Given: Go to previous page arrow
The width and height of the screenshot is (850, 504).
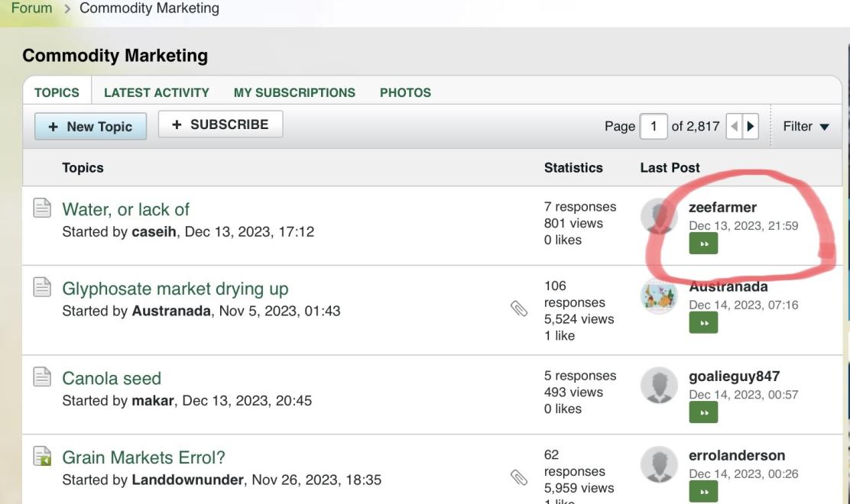Looking at the screenshot, I should click(735, 126).
